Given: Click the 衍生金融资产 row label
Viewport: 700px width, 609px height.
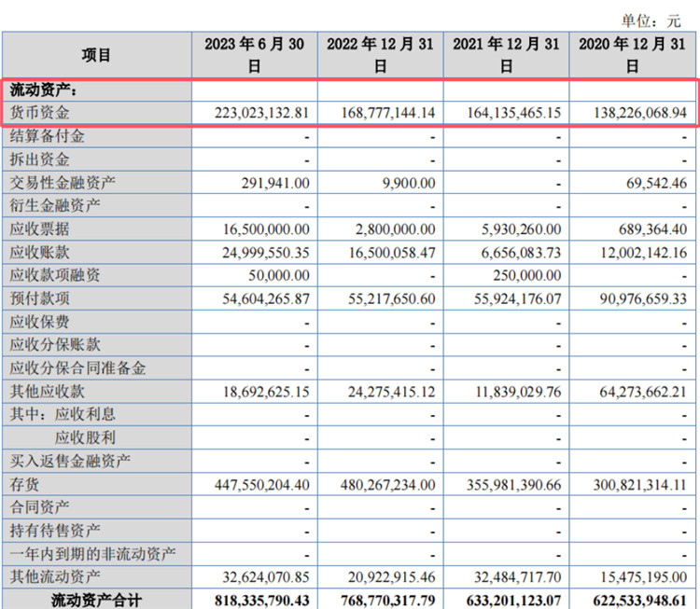Looking at the screenshot, I should [x=54, y=206].
